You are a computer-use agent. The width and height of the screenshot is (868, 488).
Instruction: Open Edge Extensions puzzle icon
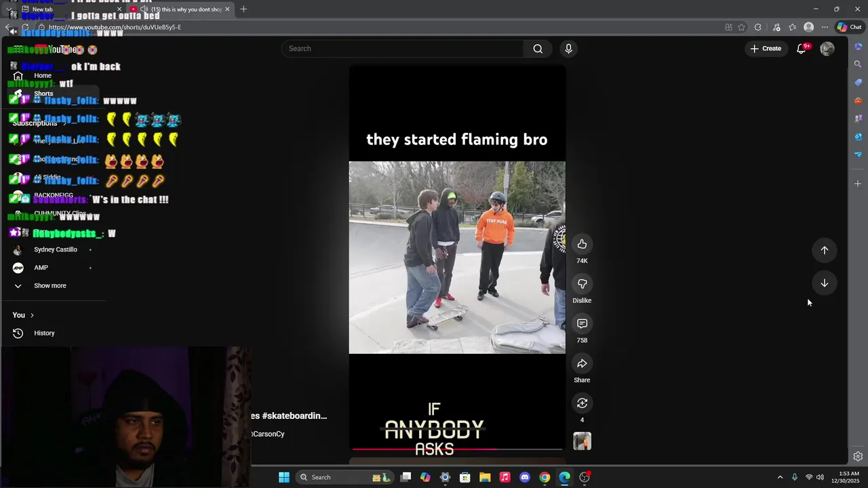(x=758, y=27)
